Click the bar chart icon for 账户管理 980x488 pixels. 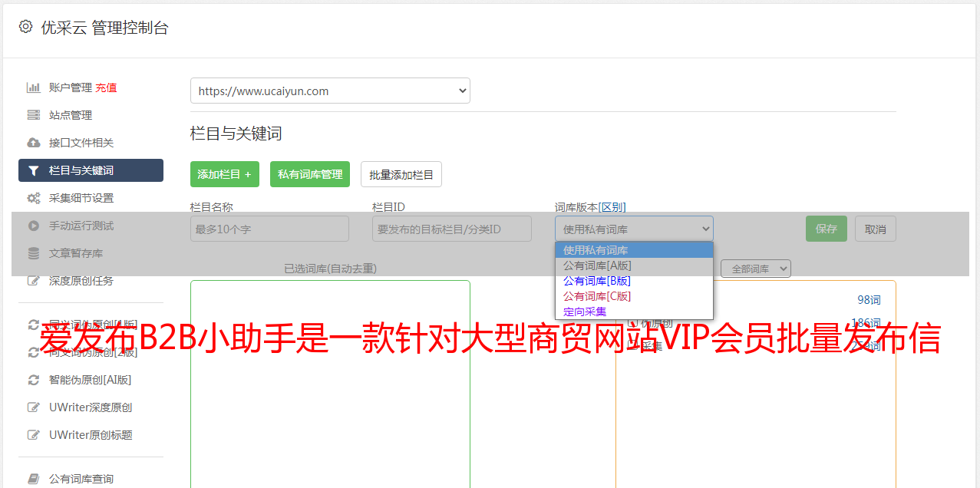(x=33, y=87)
